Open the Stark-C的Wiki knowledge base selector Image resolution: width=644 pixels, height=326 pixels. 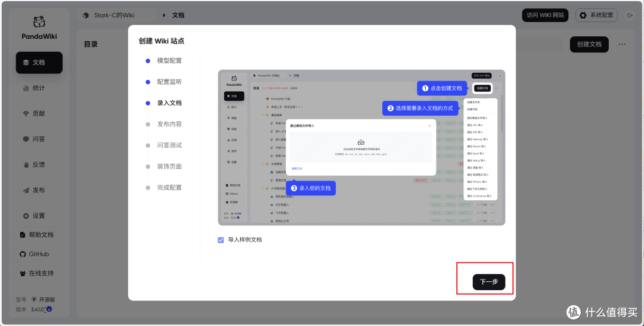tap(117, 15)
